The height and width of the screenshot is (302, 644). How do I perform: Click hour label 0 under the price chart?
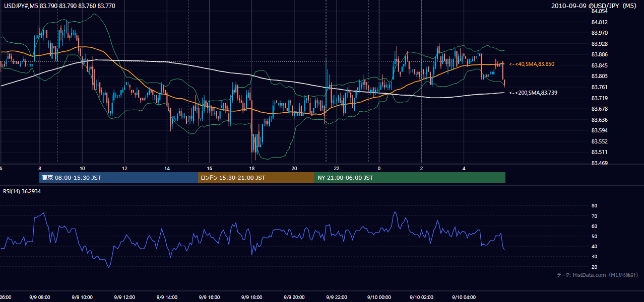[x=378, y=169]
